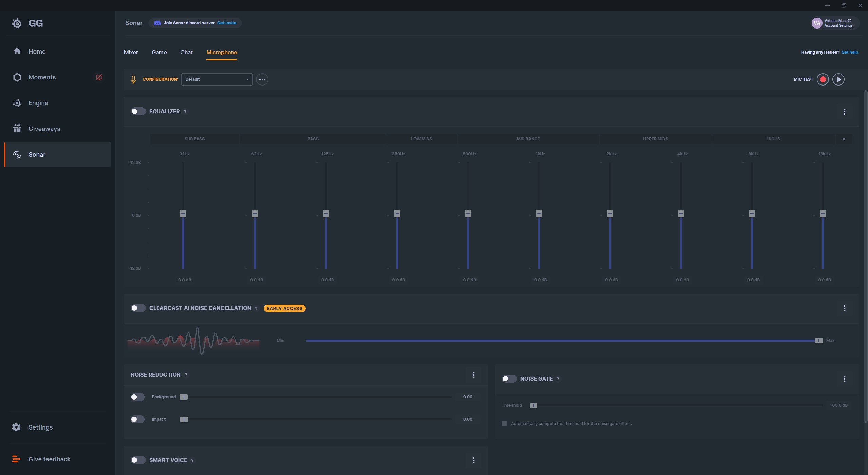The image size is (868, 475).
Task: Open the Configuration Default dropdown
Action: click(x=217, y=79)
